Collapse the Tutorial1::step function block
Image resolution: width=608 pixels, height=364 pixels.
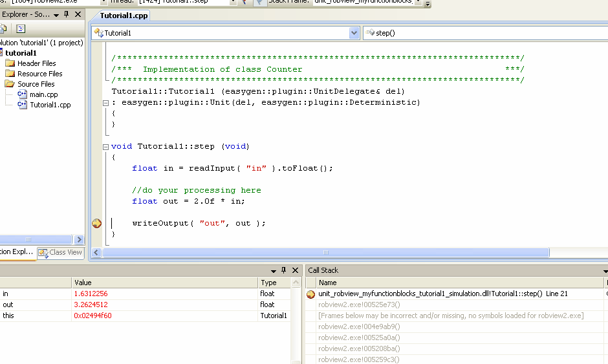[x=105, y=147]
